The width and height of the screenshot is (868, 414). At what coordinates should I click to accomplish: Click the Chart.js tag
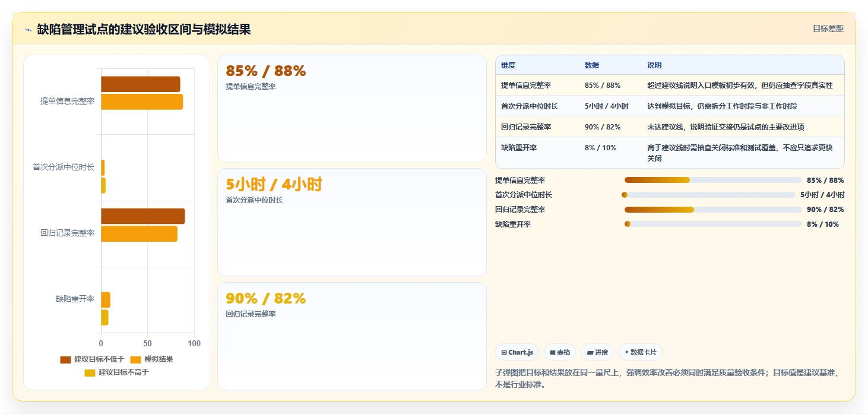coord(517,352)
